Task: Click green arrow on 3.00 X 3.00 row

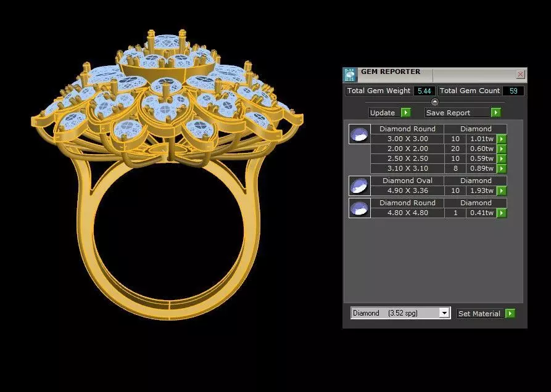Action: pyautogui.click(x=502, y=139)
